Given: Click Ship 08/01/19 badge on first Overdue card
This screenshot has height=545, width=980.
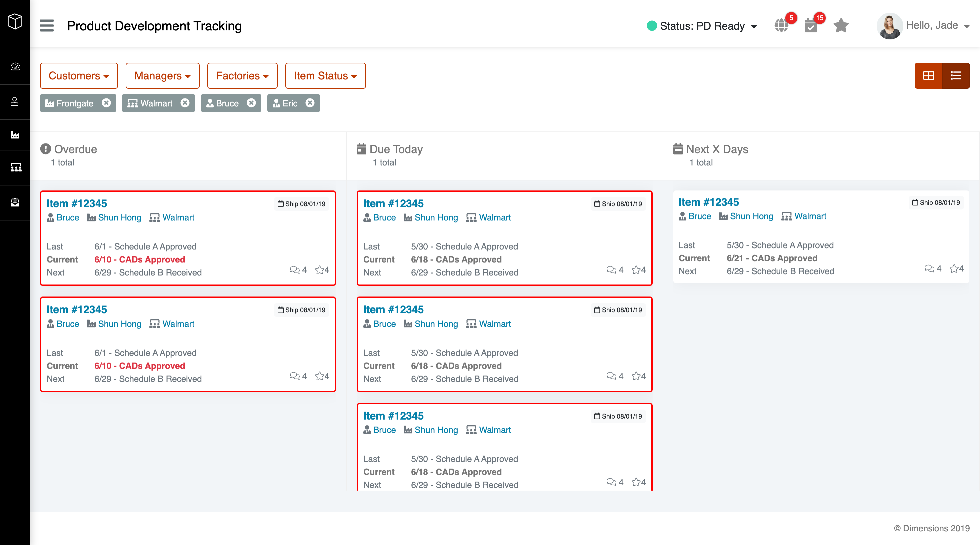Looking at the screenshot, I should (302, 203).
